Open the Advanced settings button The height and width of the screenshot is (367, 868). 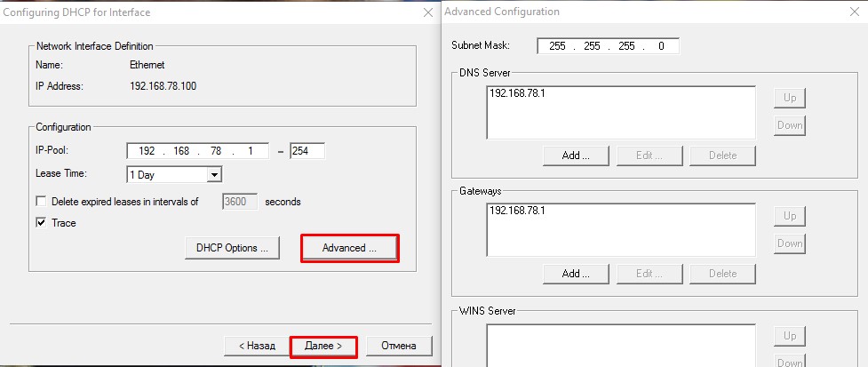pos(349,248)
